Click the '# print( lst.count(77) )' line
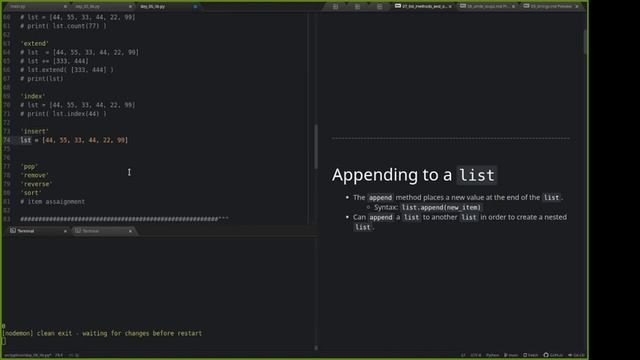 63,26
